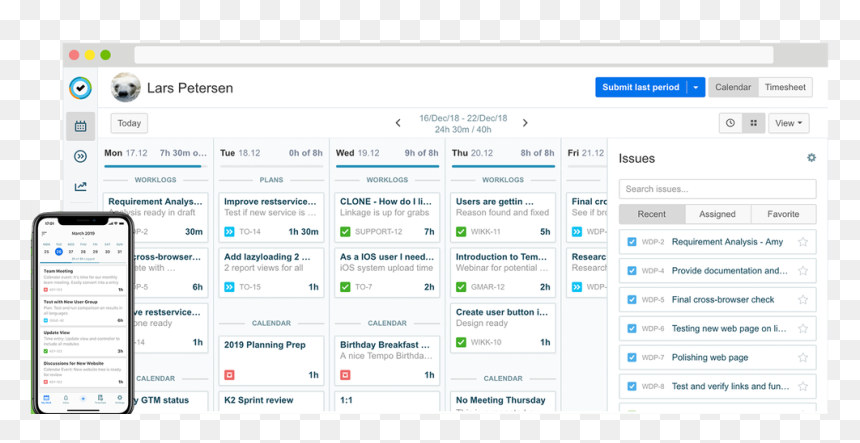Click the Tempo logo in the sidebar
Screen dimensions: 860x443
pyautogui.click(x=80, y=88)
